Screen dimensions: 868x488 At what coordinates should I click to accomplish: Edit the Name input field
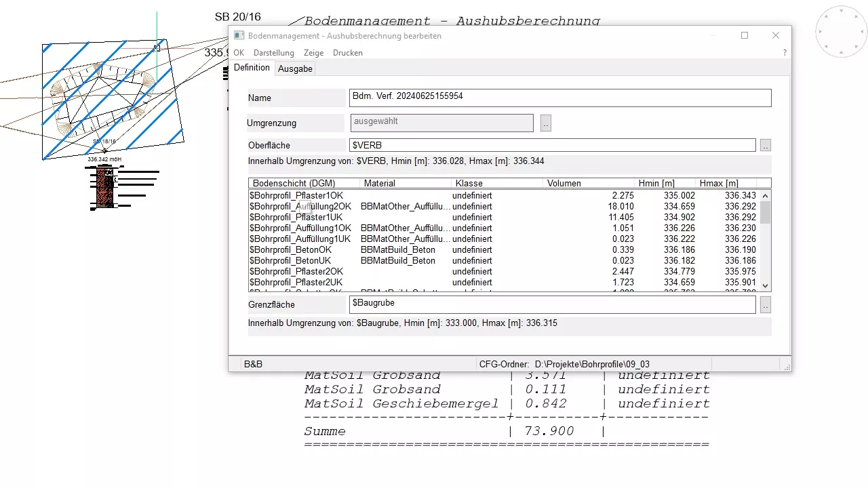560,98
